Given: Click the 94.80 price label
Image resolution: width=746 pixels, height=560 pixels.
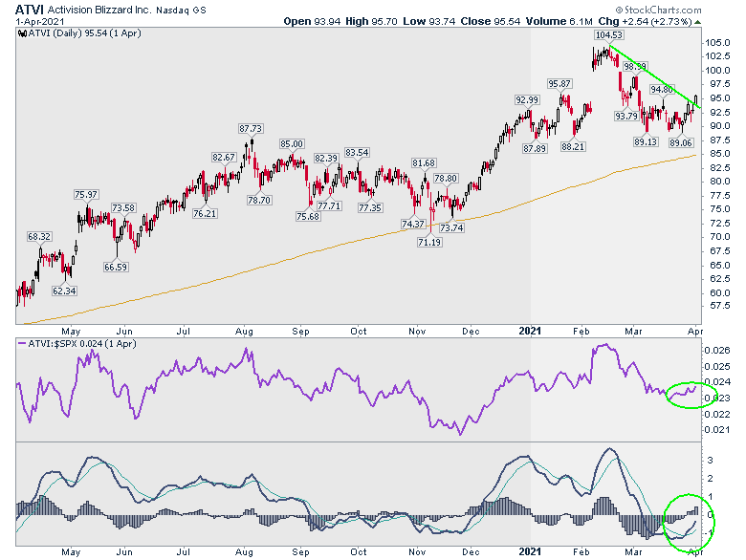Looking at the screenshot, I should click(x=662, y=90).
